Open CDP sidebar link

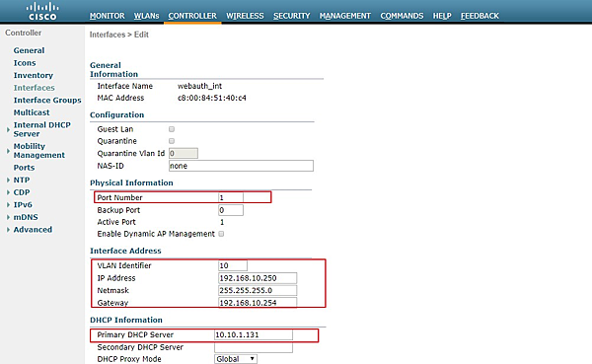tap(22, 192)
